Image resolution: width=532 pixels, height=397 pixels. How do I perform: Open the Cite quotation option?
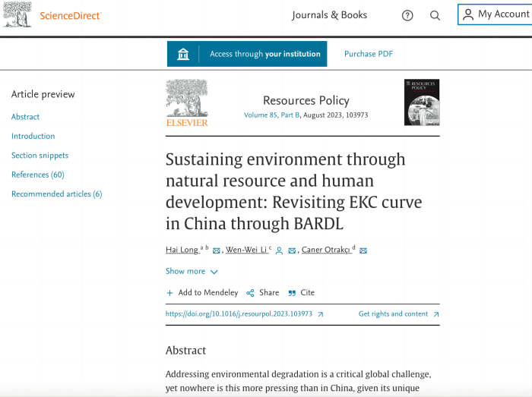tap(301, 293)
